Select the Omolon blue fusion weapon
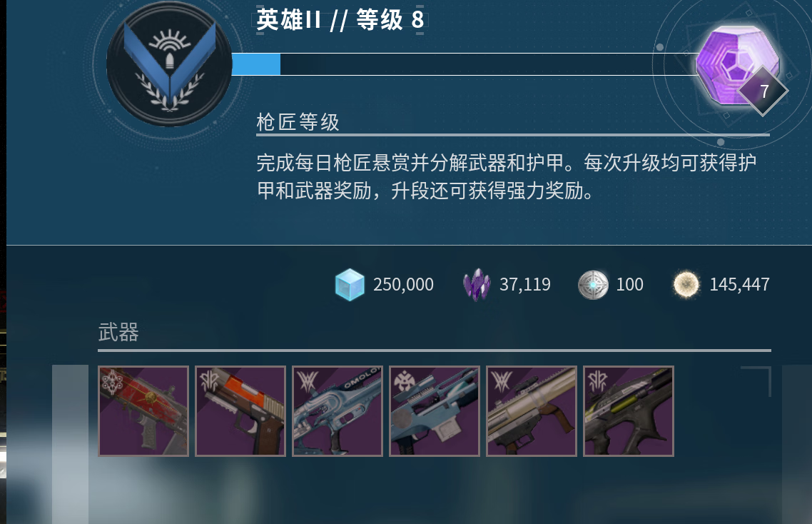The width and height of the screenshot is (812, 524). point(337,411)
